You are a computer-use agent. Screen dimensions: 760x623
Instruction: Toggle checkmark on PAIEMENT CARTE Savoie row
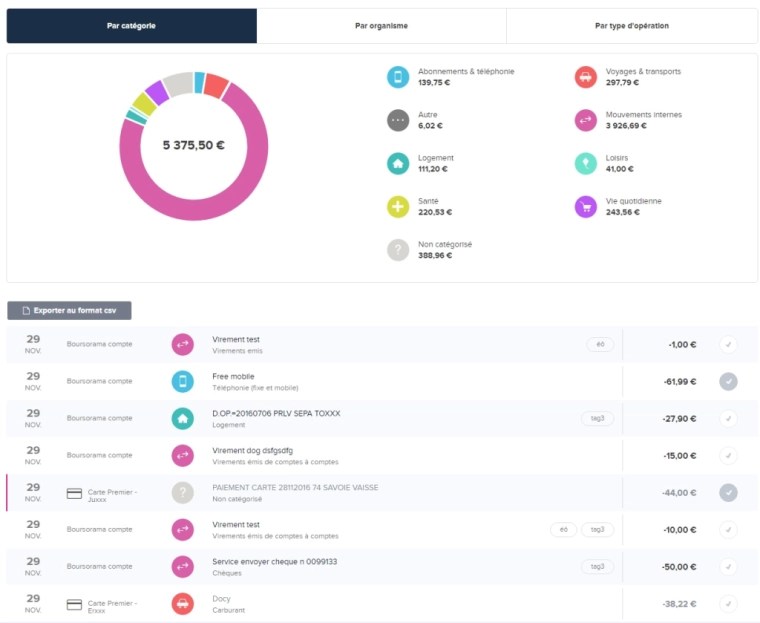pyautogui.click(x=728, y=492)
